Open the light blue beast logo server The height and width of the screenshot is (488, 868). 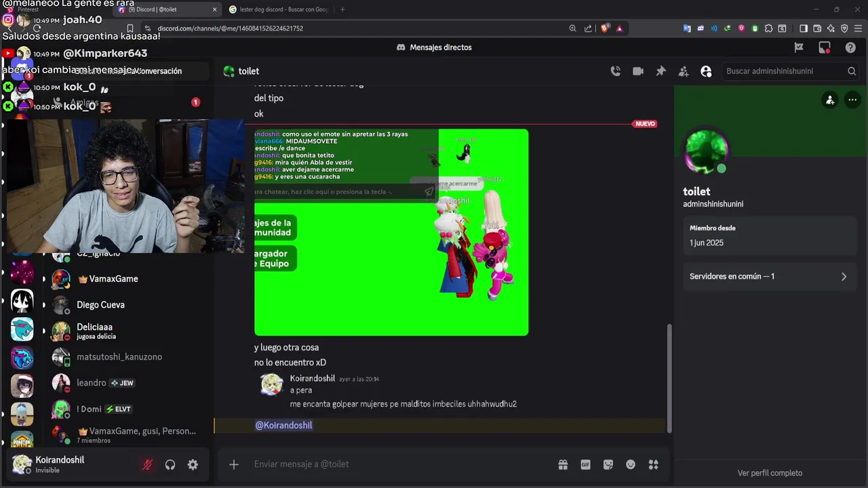click(x=22, y=329)
